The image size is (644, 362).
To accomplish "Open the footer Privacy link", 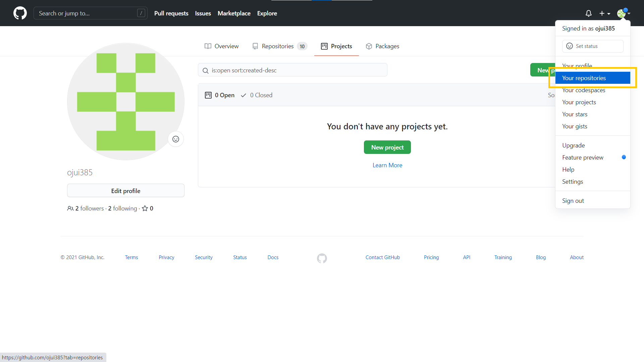I will pos(166,257).
